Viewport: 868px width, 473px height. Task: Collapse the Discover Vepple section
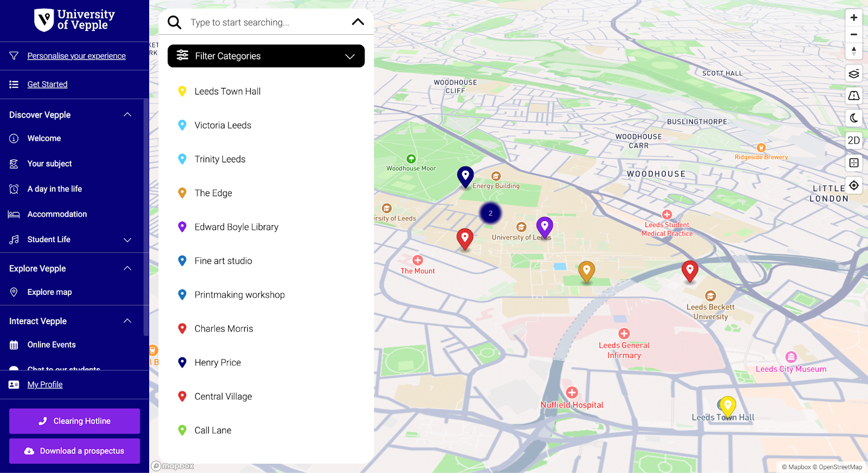coord(127,115)
